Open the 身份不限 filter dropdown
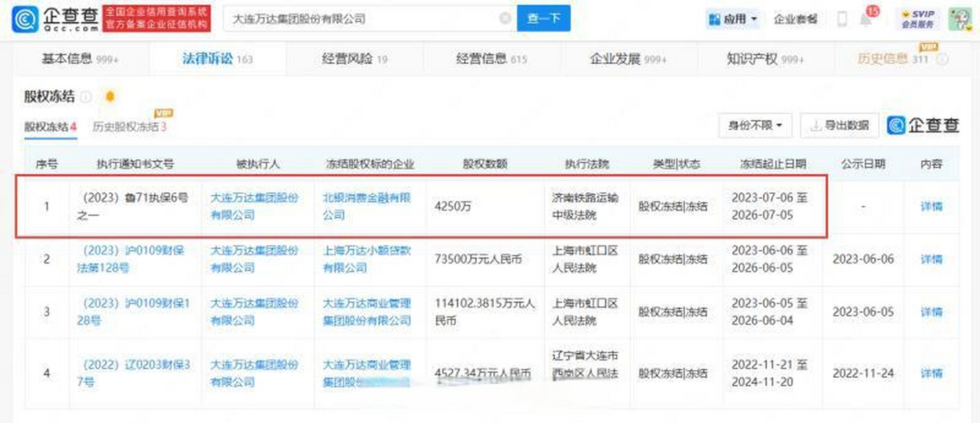The height and width of the screenshot is (423, 980). click(x=755, y=125)
